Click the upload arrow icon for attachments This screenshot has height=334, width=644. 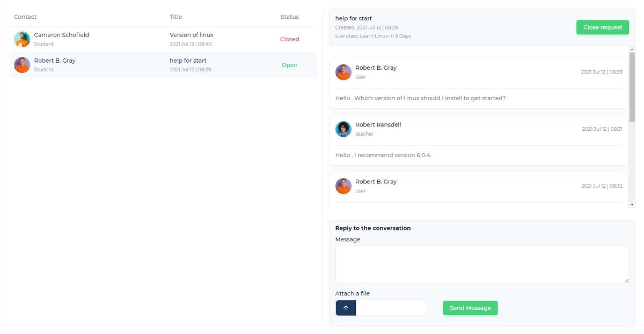click(346, 308)
